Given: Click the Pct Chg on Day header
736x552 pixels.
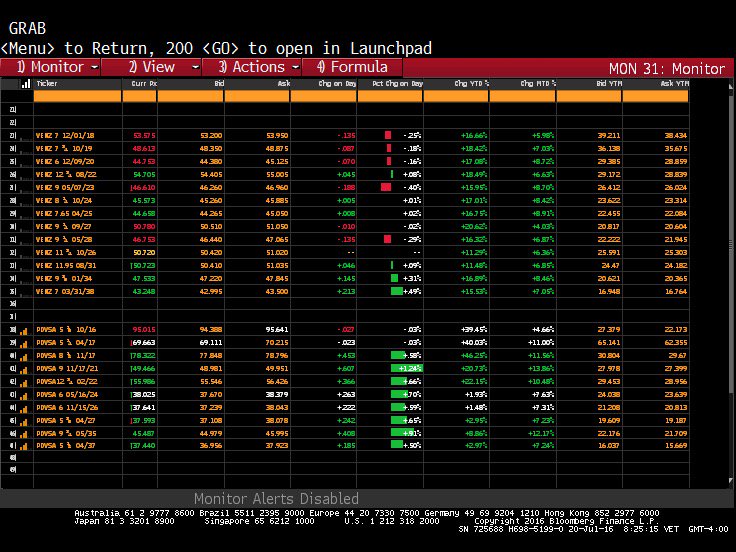Looking at the screenshot, I should point(398,84).
